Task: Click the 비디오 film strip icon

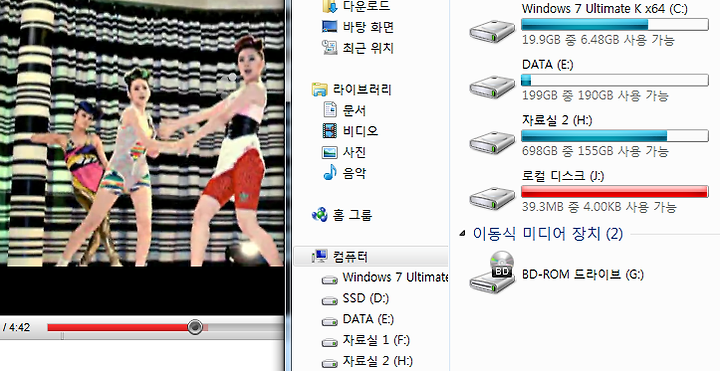Action: (331, 131)
